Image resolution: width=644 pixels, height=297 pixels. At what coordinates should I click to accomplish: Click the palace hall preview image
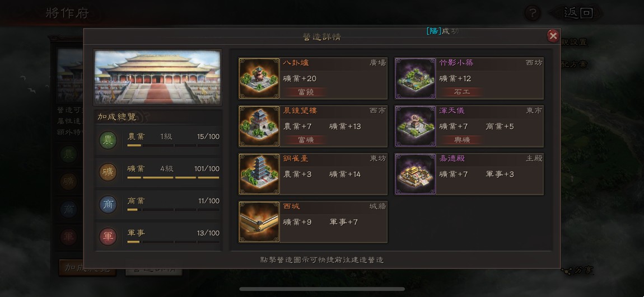pyautogui.click(x=158, y=78)
